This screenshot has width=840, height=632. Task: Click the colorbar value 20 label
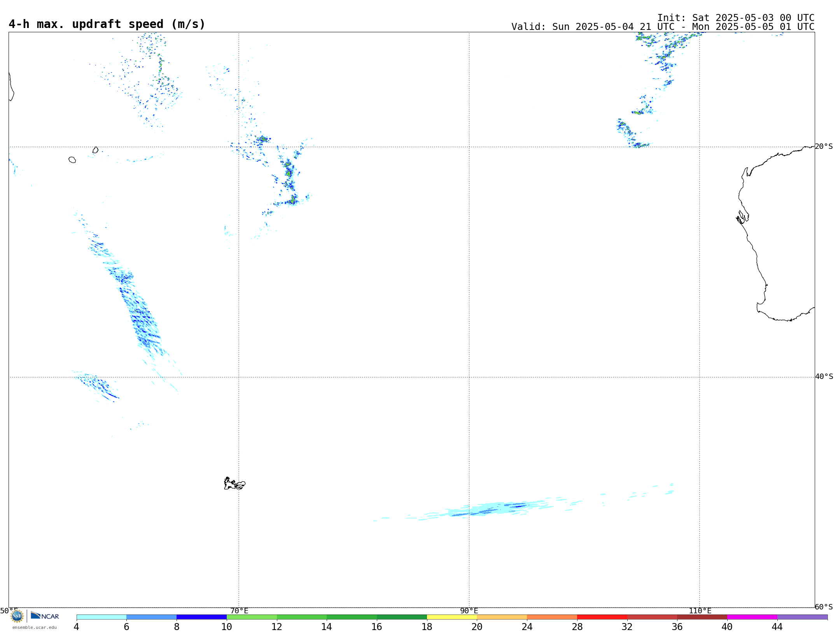[x=477, y=627]
